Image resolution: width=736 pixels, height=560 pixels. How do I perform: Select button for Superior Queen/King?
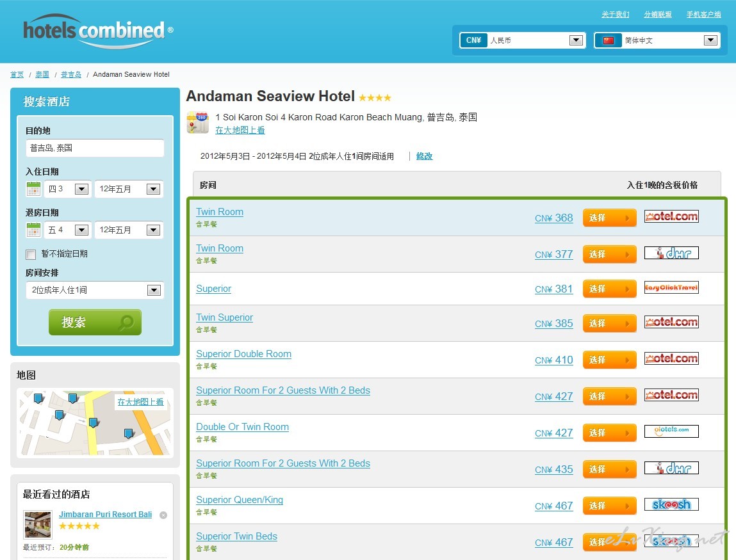(609, 506)
